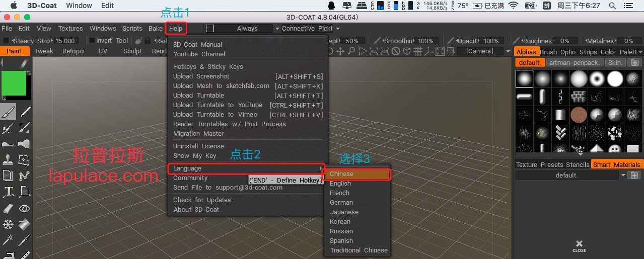Select the solid white circle alpha
Screen dimensions: 644x259
615,78
